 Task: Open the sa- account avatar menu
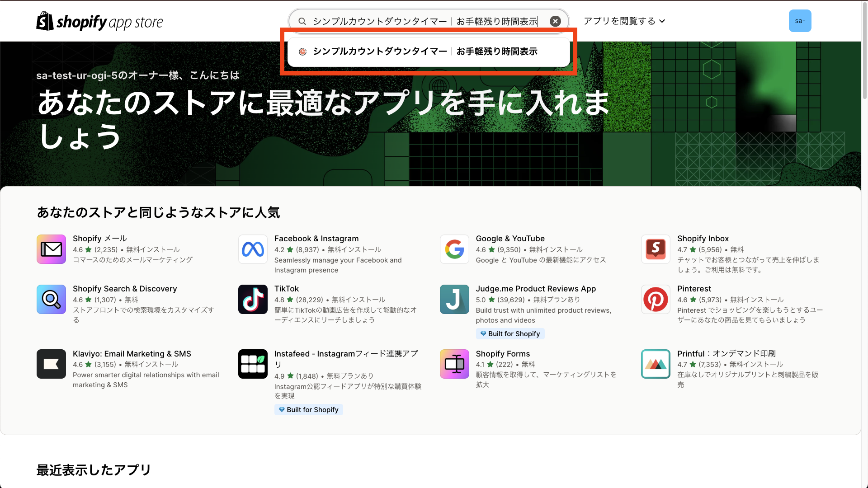(x=800, y=21)
